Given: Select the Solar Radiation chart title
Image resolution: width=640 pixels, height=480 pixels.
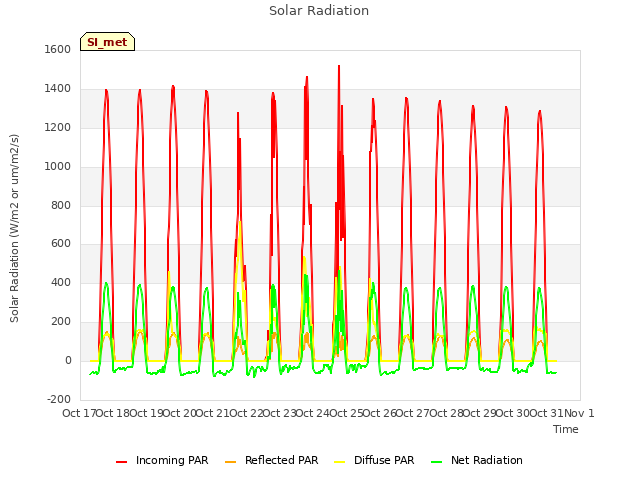Looking at the screenshot, I should point(319,11).
